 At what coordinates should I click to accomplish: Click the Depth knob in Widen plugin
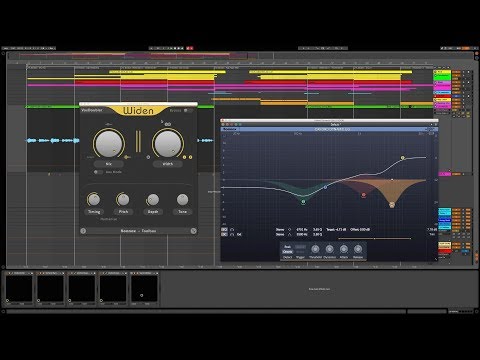153,200
